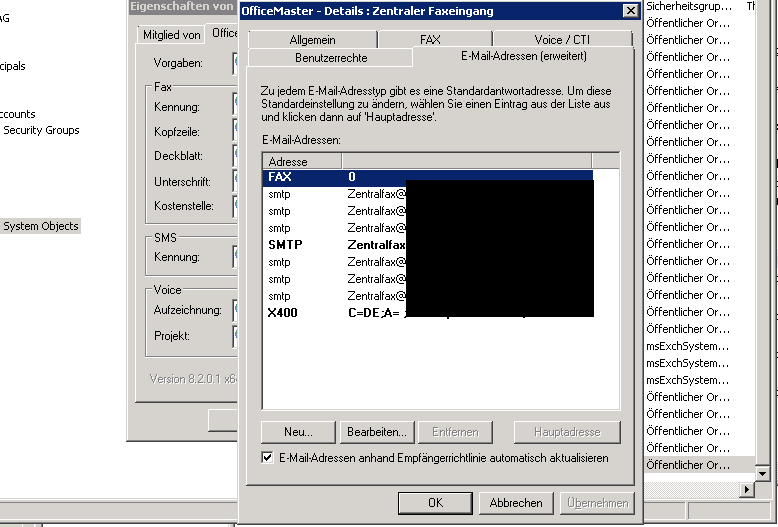778x527 pixels.
Task: Select Security Groups in the left tree
Action: (41, 130)
